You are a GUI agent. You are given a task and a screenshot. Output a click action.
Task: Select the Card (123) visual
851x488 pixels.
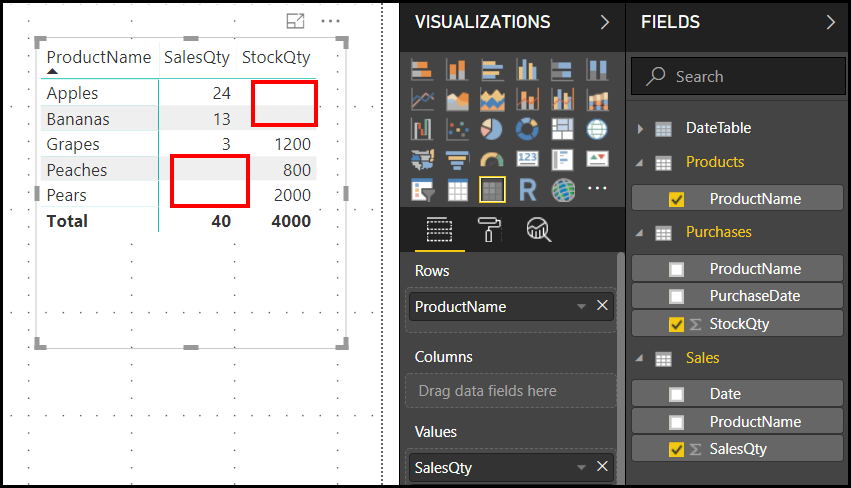coord(527,160)
